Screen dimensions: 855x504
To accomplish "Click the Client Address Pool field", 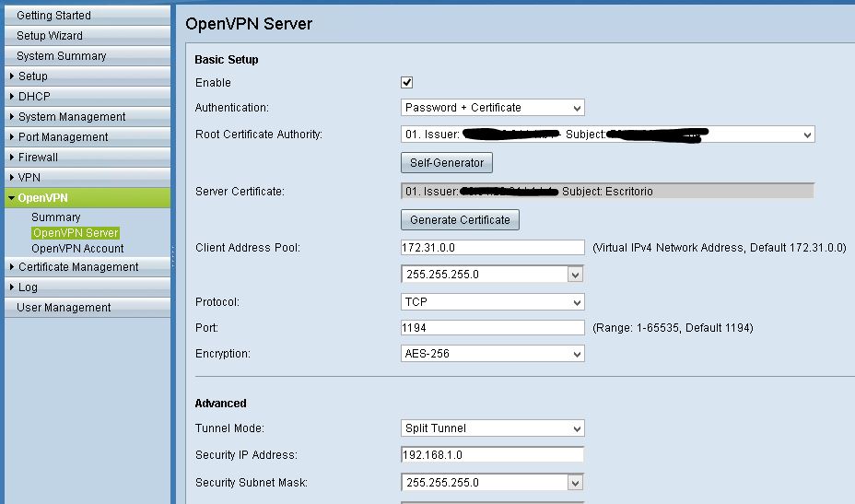I will click(x=492, y=248).
